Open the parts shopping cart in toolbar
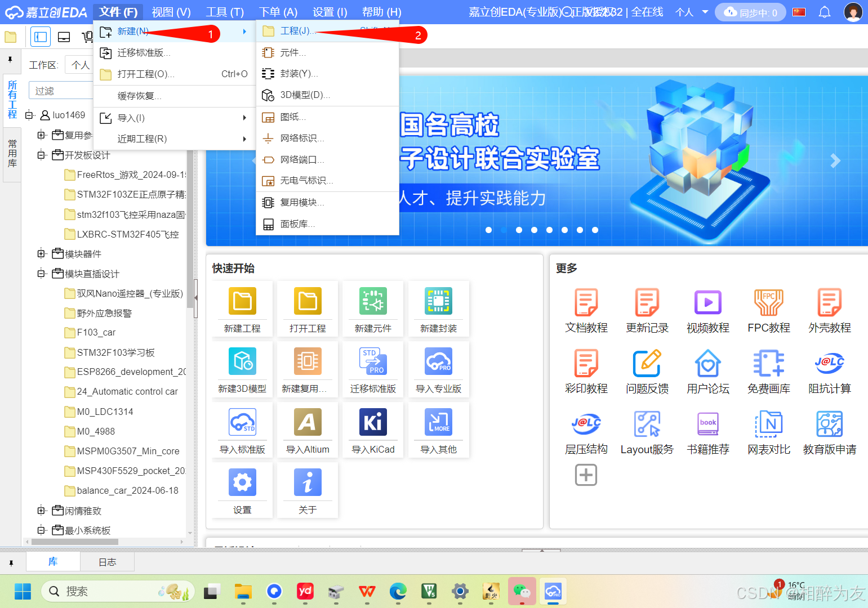 click(88, 37)
